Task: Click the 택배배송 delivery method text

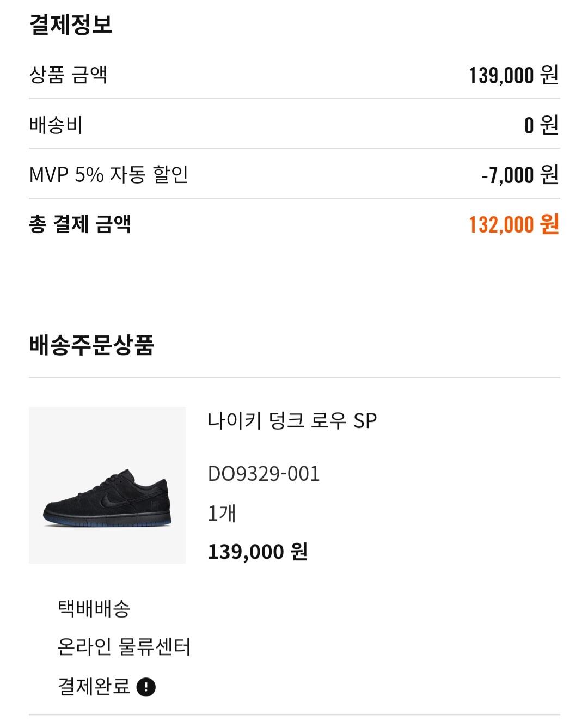Action: tap(94, 608)
